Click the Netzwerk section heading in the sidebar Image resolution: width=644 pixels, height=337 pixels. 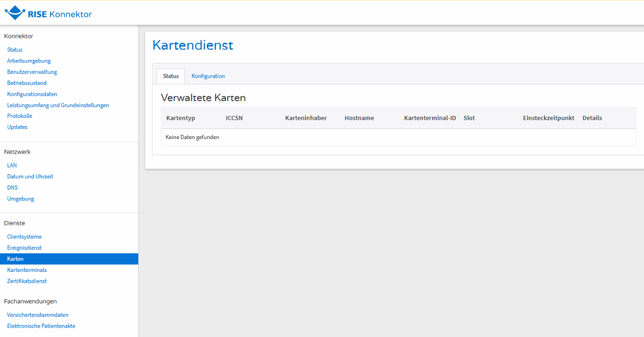18,152
